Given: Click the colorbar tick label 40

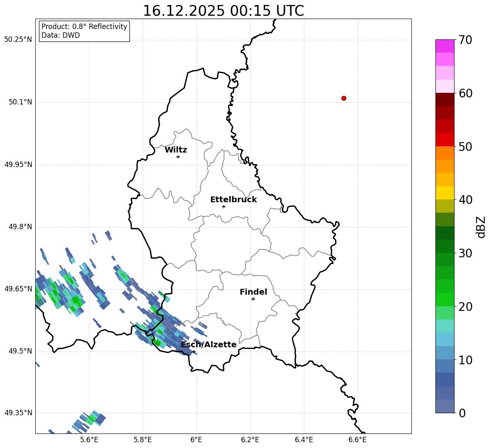Looking at the screenshot, I should tap(465, 200).
